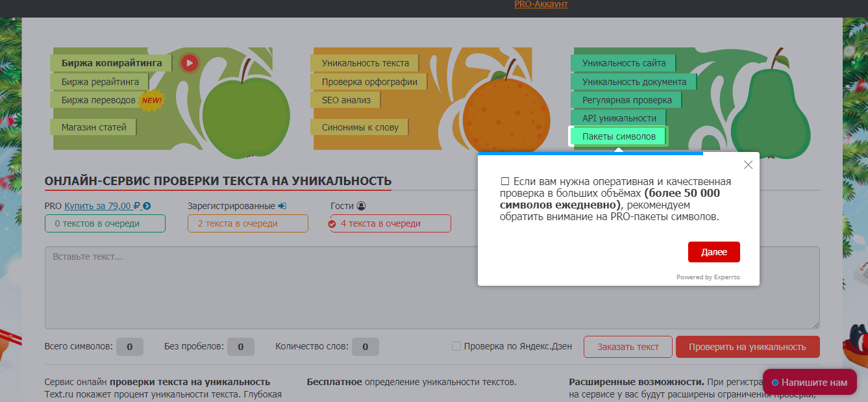Click Купить за 79,00 ₽ link

click(x=103, y=206)
